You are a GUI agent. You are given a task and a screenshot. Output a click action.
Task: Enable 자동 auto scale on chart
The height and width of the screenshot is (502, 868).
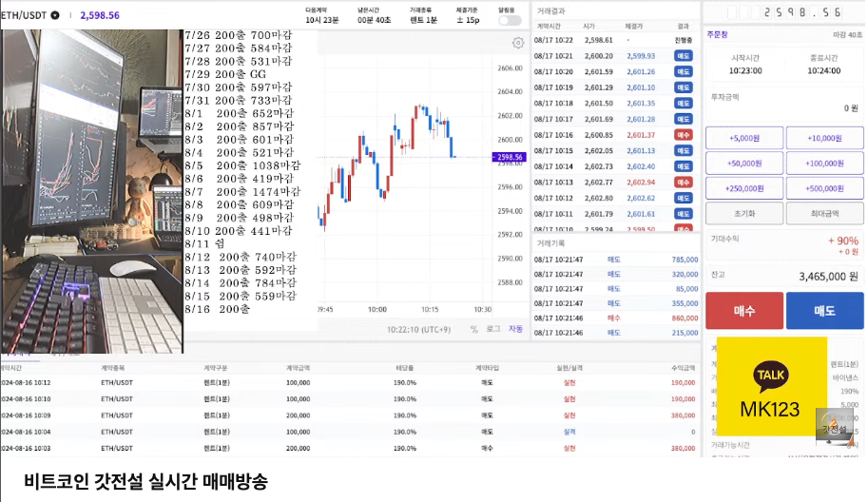coord(515,329)
